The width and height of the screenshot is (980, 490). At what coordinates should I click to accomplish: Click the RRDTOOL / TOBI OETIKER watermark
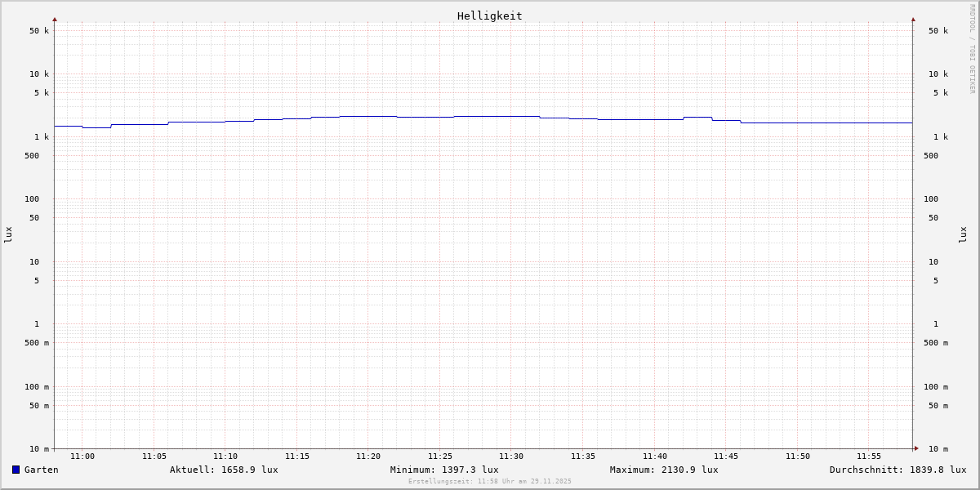tap(972, 49)
